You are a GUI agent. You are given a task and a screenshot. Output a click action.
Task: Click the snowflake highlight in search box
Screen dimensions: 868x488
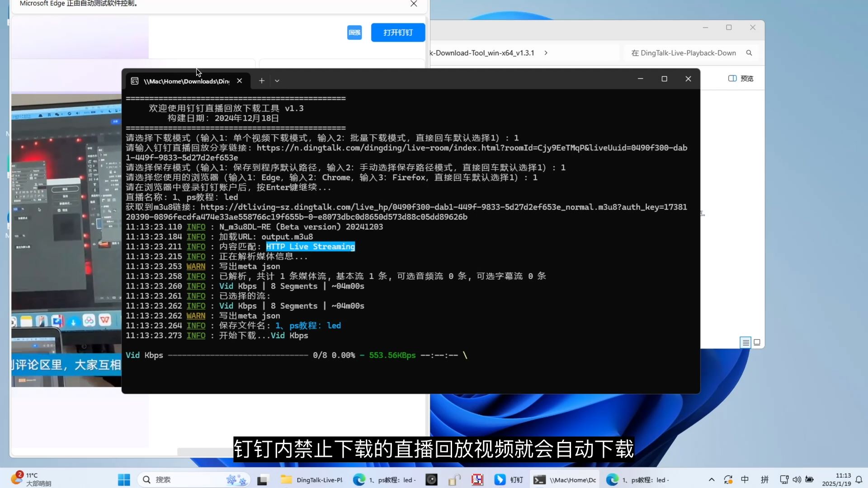236,479
